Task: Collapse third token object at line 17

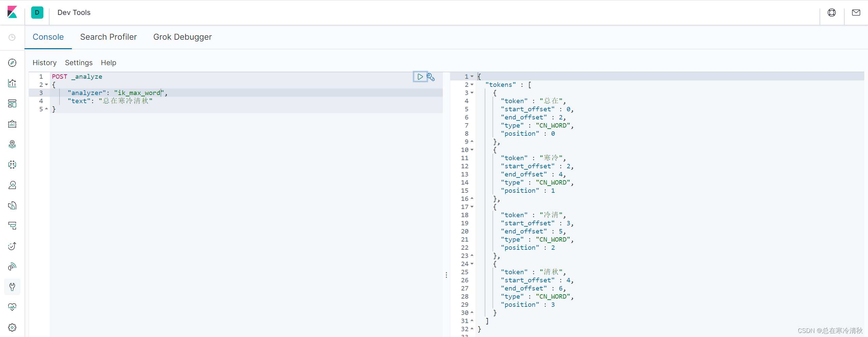Action: [472, 207]
